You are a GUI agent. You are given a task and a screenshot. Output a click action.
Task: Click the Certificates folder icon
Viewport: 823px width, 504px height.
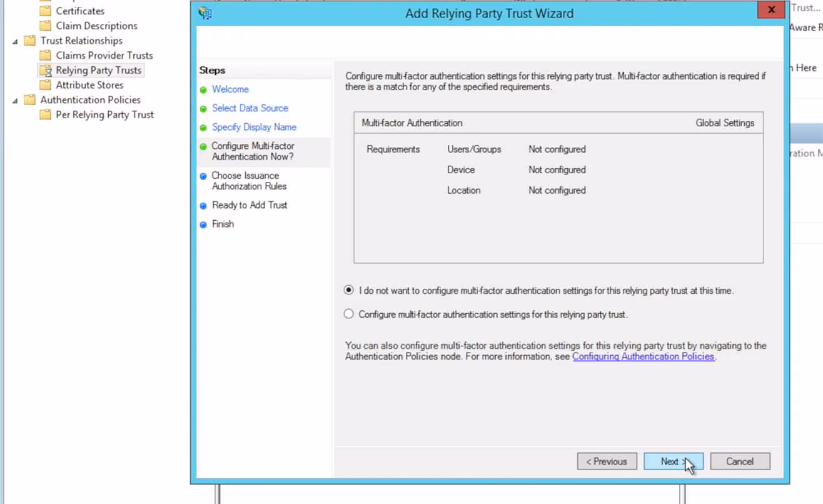(44, 10)
